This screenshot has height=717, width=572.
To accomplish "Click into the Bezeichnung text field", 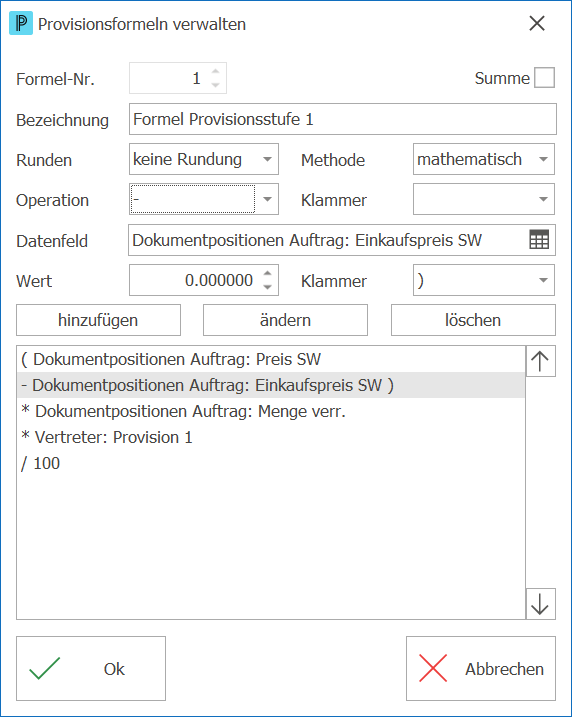I will [343, 119].
